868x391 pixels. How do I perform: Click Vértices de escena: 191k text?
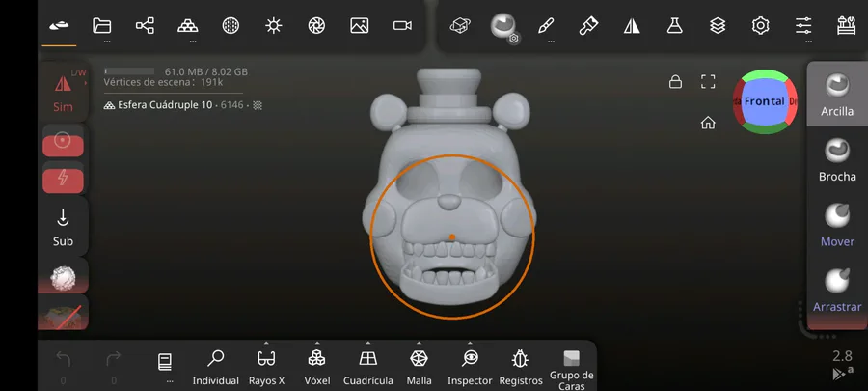click(163, 82)
